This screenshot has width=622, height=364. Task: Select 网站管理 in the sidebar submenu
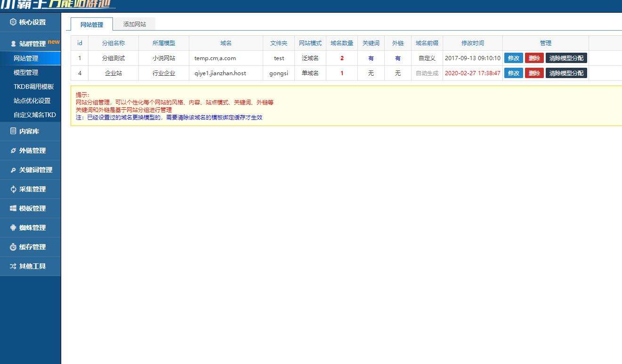[30, 58]
